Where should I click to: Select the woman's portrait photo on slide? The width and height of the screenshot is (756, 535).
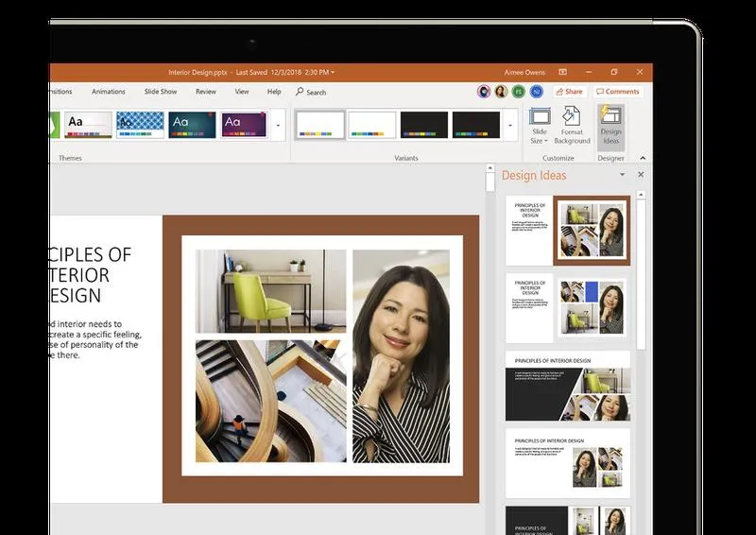[x=401, y=356]
